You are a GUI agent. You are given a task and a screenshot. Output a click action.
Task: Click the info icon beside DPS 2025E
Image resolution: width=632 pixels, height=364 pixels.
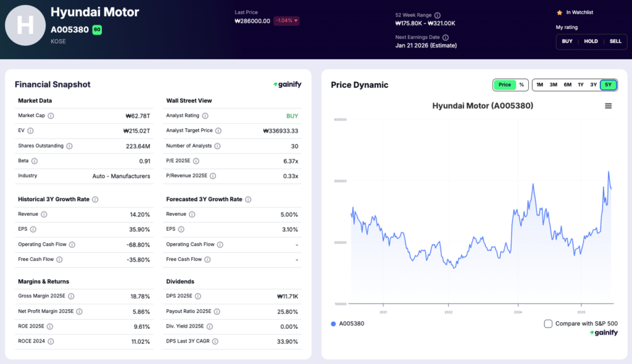[198, 297]
